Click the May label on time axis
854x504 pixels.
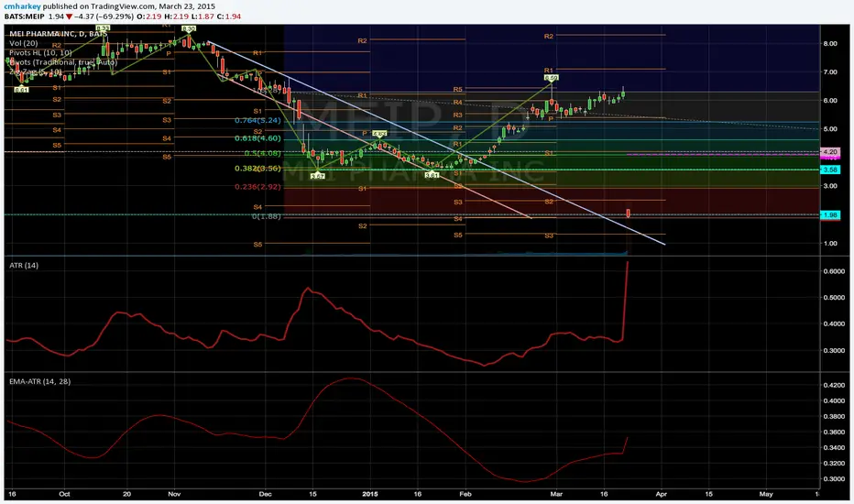click(766, 494)
